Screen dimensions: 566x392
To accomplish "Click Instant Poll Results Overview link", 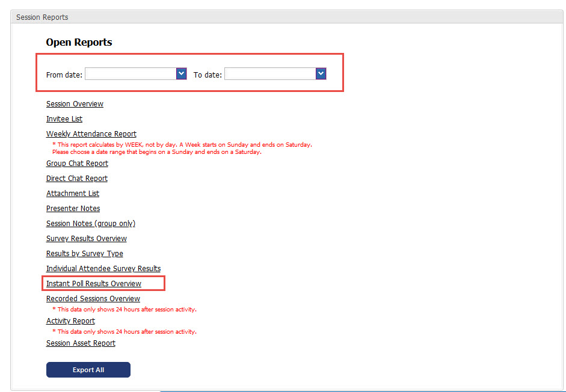I will point(94,284).
